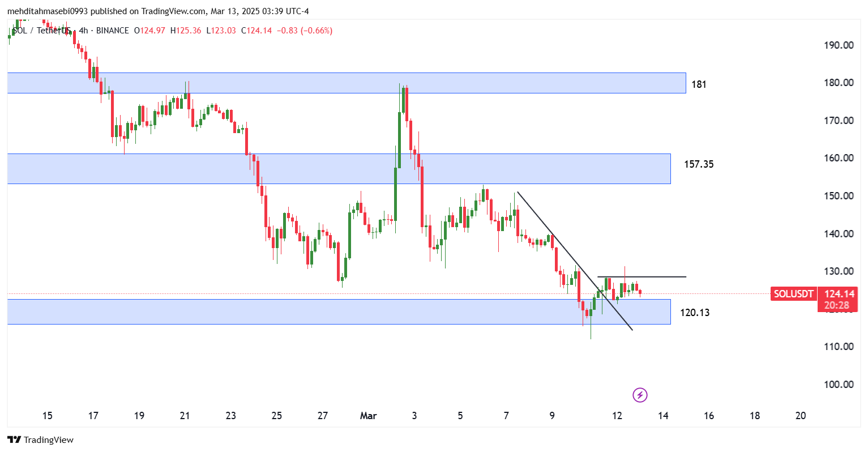
Task: Click the 19 date on time axis
Action: tap(139, 416)
